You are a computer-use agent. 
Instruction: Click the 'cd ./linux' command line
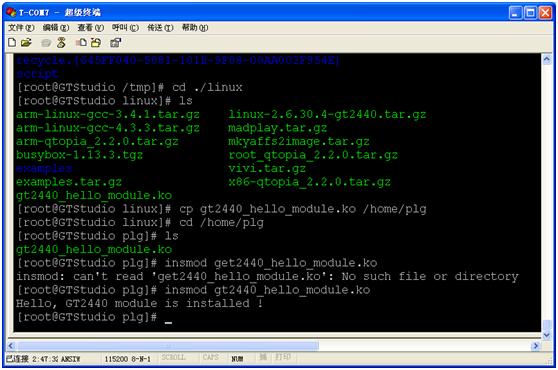[x=130, y=88]
